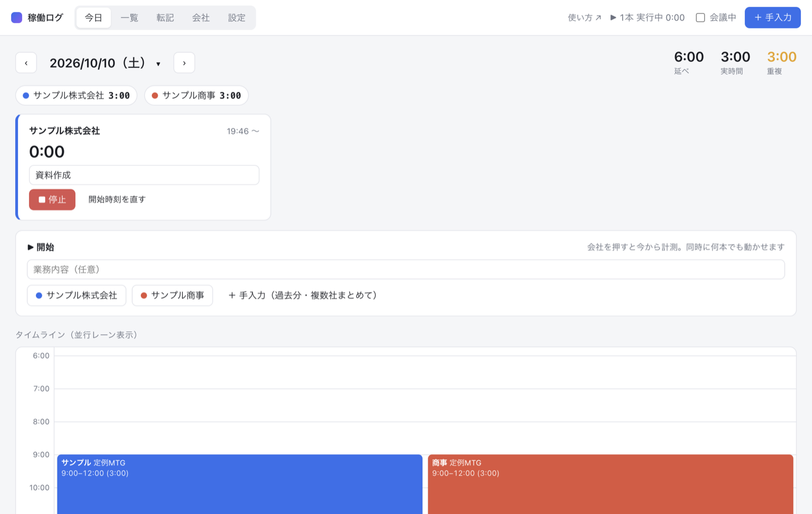Stop the running サンプル株式会社 timer
The width and height of the screenshot is (812, 514).
click(x=52, y=199)
